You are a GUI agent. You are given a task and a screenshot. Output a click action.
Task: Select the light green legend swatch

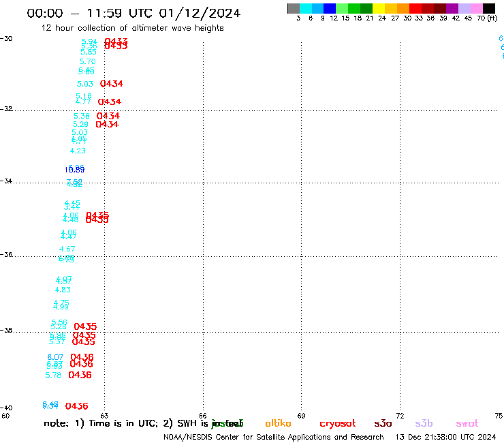[342, 8]
